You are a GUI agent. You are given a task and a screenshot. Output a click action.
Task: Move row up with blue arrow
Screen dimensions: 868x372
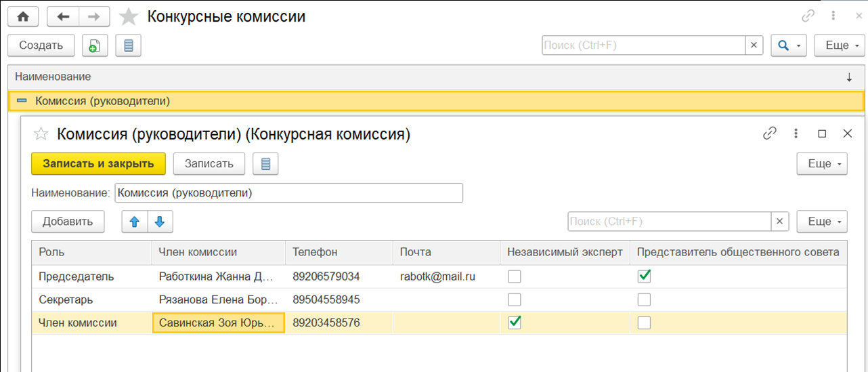(x=134, y=222)
